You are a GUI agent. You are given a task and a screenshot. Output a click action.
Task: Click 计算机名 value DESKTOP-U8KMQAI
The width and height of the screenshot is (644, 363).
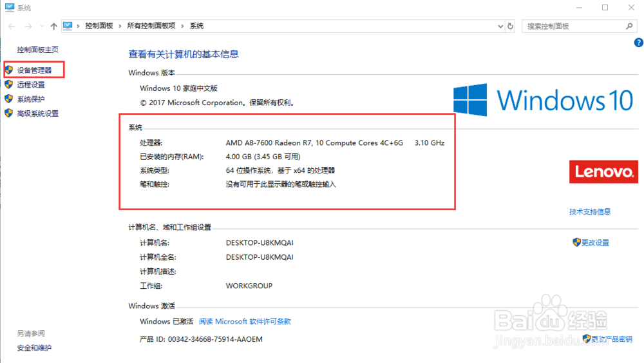click(260, 242)
